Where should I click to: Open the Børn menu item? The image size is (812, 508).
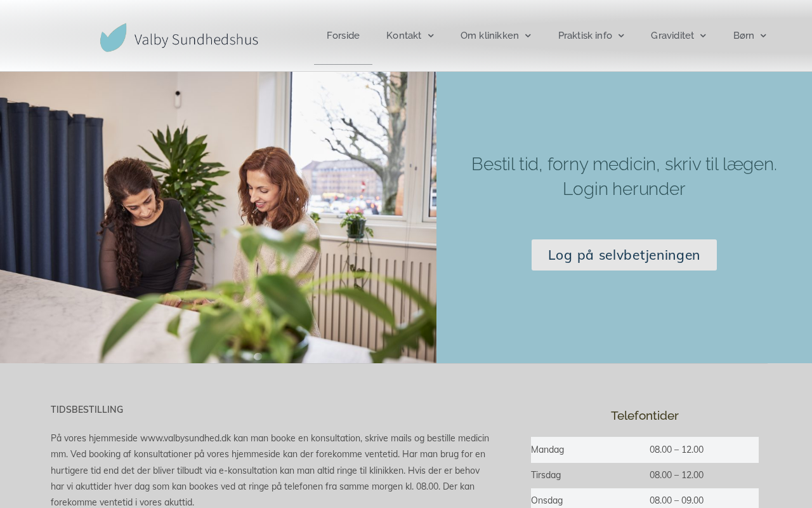pos(743,36)
